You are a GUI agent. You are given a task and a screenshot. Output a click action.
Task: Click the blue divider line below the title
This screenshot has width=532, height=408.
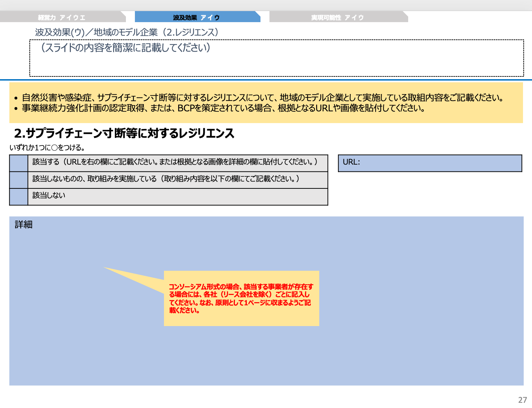(266, 80)
